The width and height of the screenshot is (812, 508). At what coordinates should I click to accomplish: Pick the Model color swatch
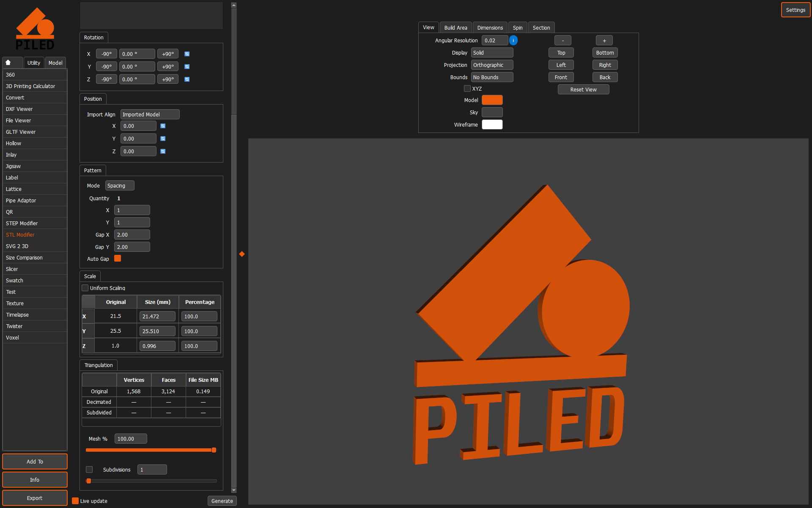coord(492,100)
